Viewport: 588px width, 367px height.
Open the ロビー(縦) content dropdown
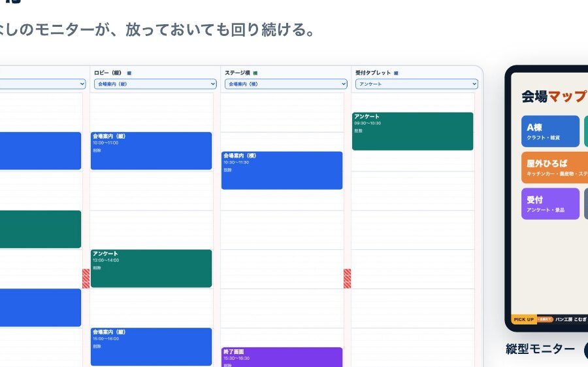point(155,84)
